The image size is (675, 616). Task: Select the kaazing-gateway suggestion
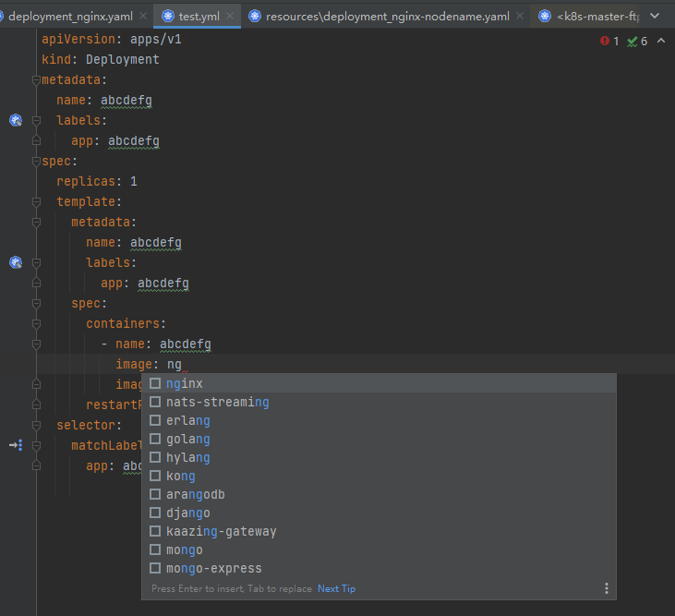pos(221,531)
